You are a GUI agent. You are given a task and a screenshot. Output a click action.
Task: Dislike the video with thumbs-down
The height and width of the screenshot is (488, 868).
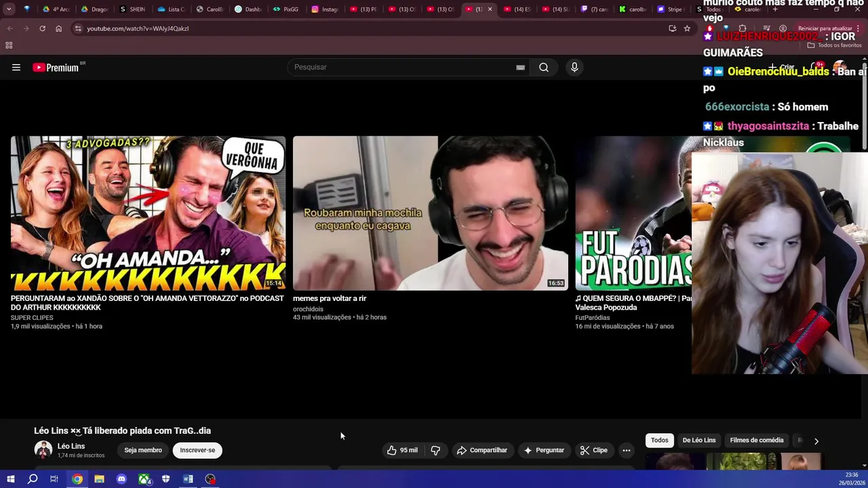[x=435, y=450]
